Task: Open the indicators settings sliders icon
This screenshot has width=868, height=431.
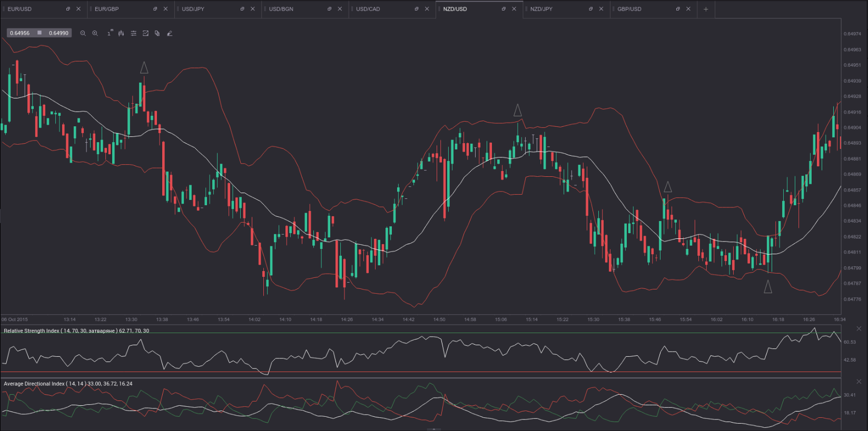Action: [x=133, y=33]
